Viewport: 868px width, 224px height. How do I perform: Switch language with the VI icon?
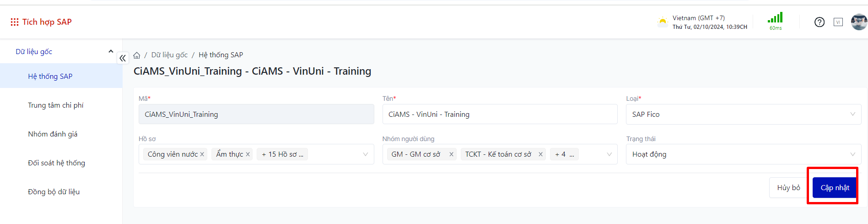click(838, 22)
